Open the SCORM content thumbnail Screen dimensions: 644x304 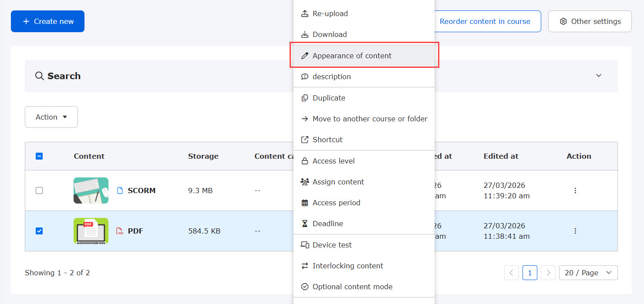pyautogui.click(x=91, y=190)
